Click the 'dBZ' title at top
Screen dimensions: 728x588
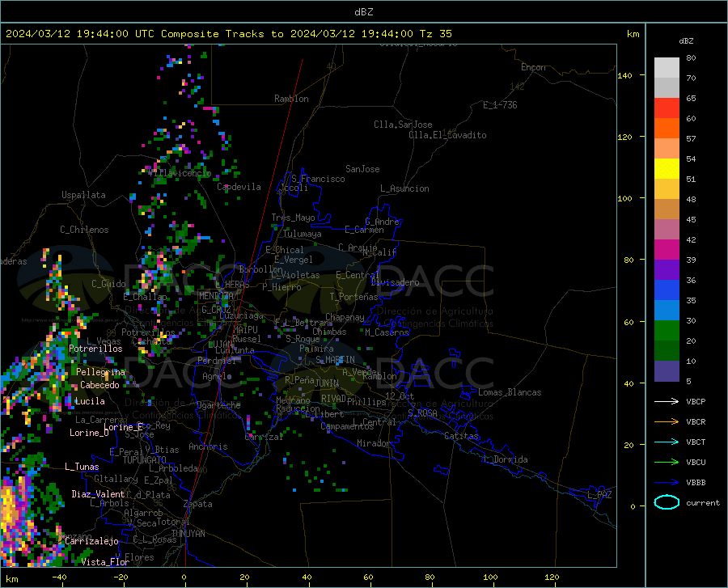click(363, 12)
